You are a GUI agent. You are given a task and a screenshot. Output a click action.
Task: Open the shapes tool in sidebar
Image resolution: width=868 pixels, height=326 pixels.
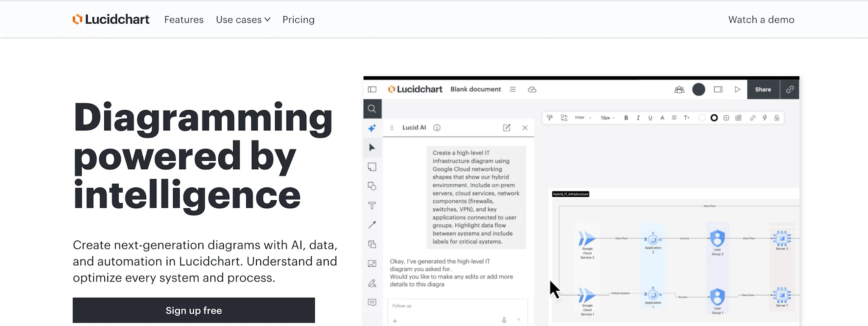pyautogui.click(x=372, y=186)
